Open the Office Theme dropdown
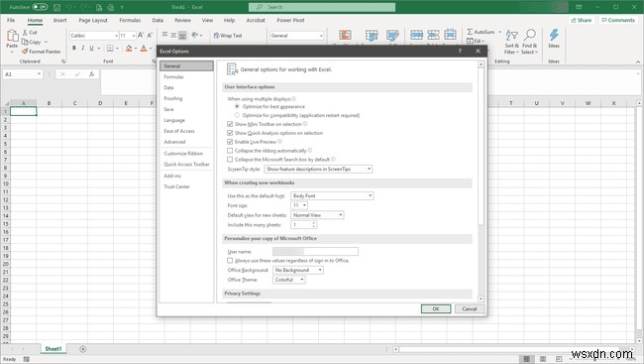The image size is (644, 364). (x=289, y=280)
